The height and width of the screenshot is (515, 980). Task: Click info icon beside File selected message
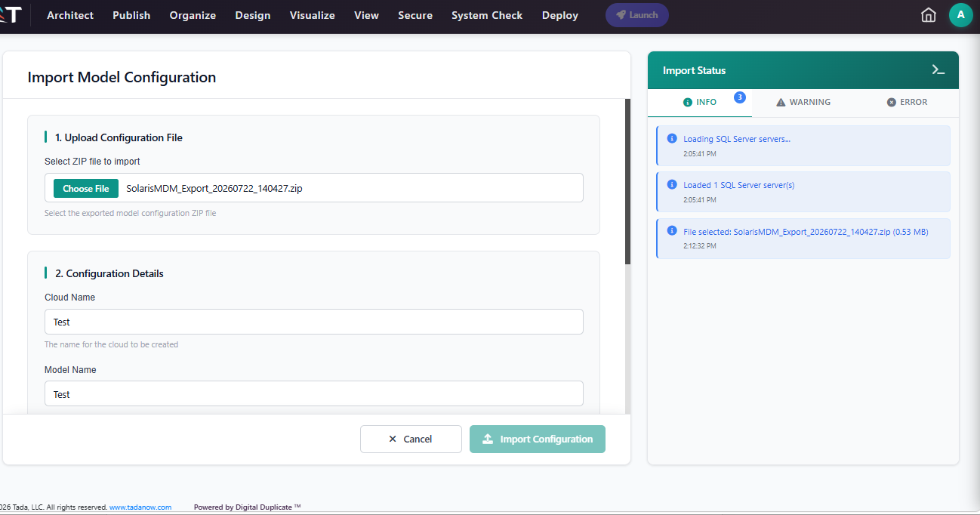coord(672,231)
